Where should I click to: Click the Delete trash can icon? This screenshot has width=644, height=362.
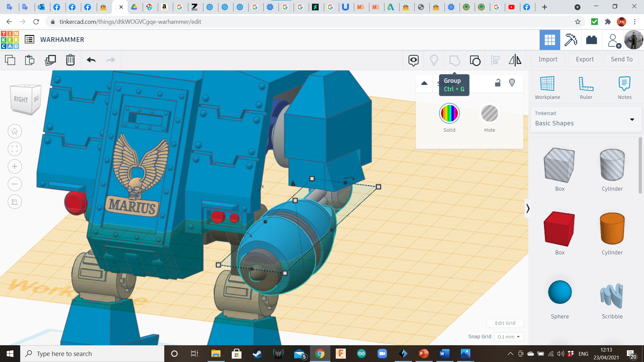pos(70,60)
